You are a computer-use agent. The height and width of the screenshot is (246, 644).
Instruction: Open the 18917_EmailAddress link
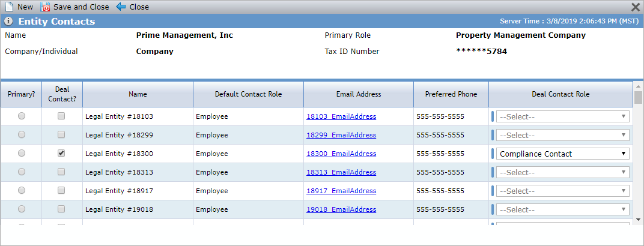point(341,191)
